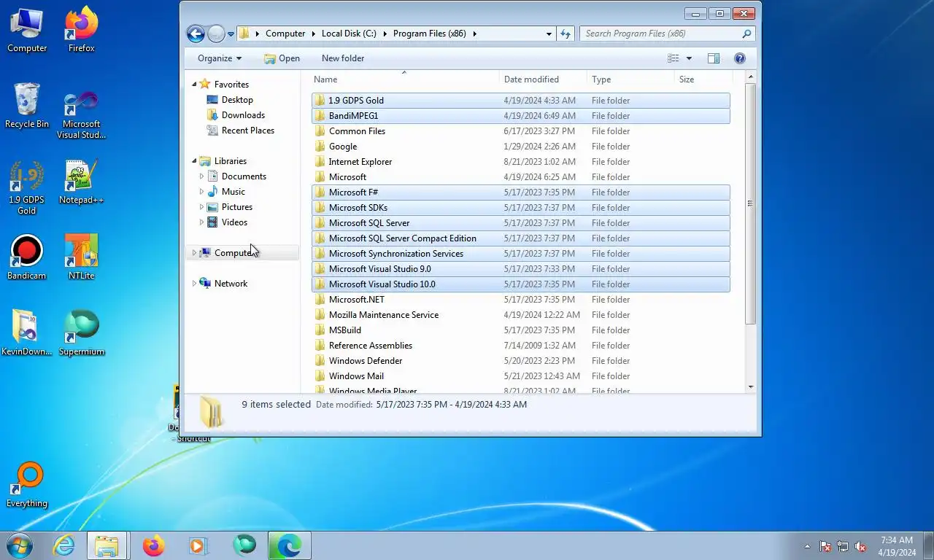Sort by the Date modified column header

point(544,79)
